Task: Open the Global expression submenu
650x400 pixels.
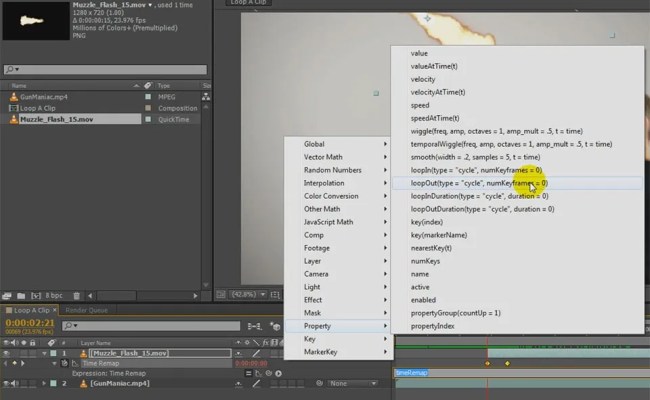Action: click(338, 144)
